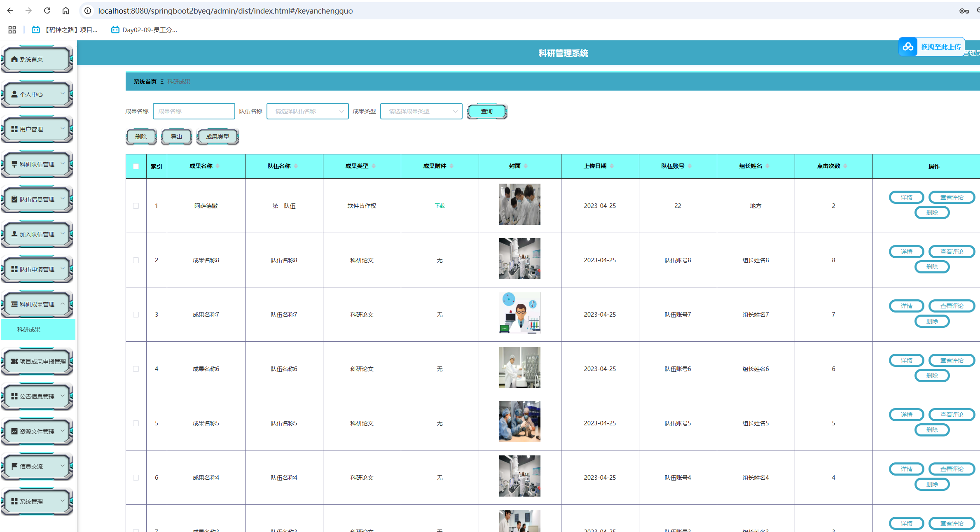The width and height of the screenshot is (980, 532).
Task: Click the batch 删除 button above table
Action: point(141,137)
